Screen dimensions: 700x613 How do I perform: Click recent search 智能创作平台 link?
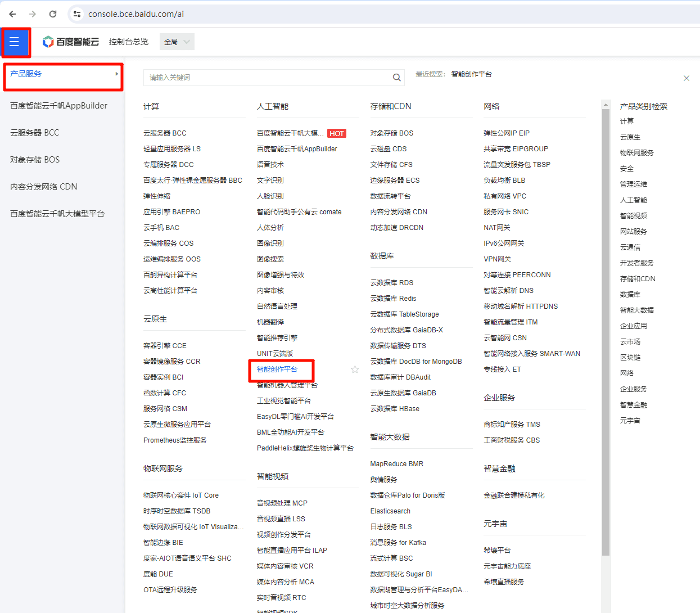tap(472, 74)
